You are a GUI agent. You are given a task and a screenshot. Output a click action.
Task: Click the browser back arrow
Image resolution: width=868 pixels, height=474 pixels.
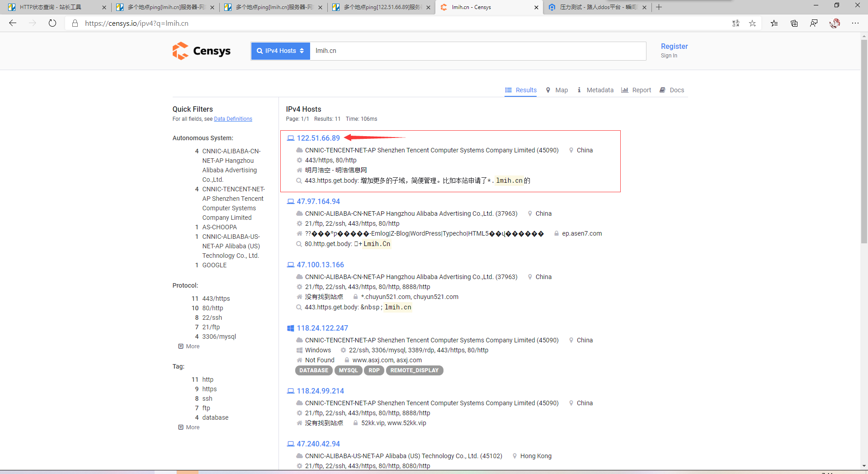(x=13, y=23)
